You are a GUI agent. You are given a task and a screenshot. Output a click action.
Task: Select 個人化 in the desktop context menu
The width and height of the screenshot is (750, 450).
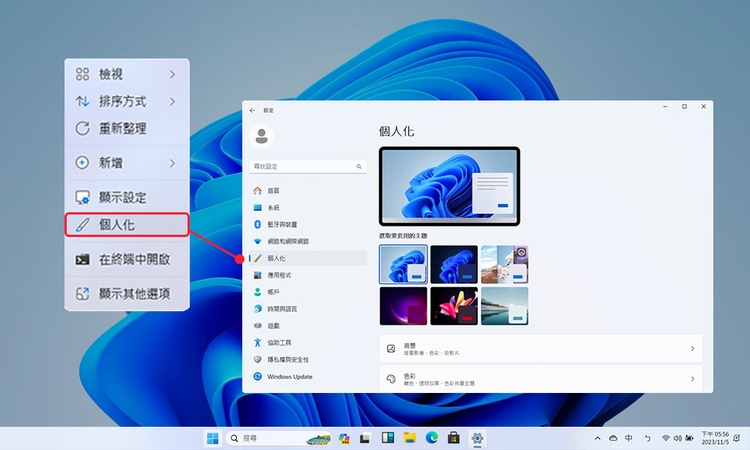pos(127,225)
